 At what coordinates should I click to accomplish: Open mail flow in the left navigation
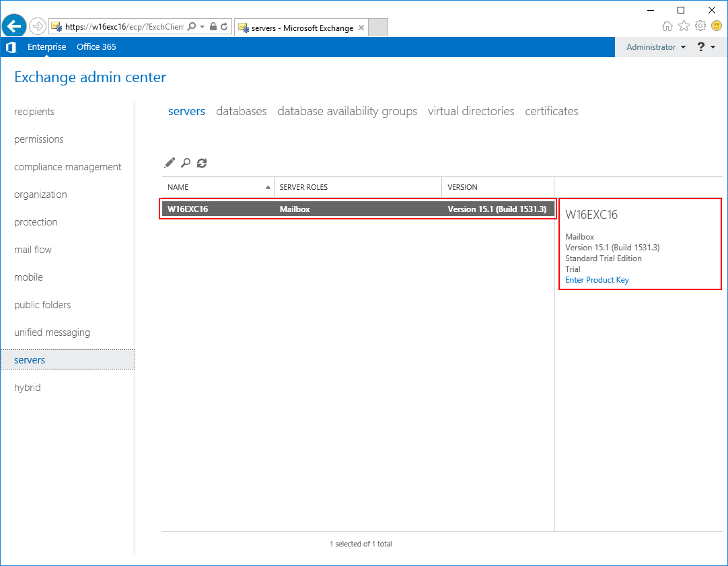(33, 250)
